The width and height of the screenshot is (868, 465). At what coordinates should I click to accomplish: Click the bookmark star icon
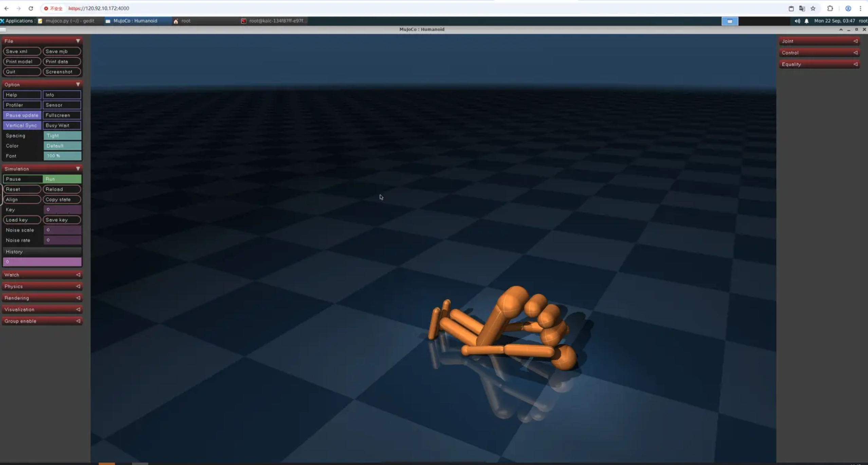tap(813, 8)
